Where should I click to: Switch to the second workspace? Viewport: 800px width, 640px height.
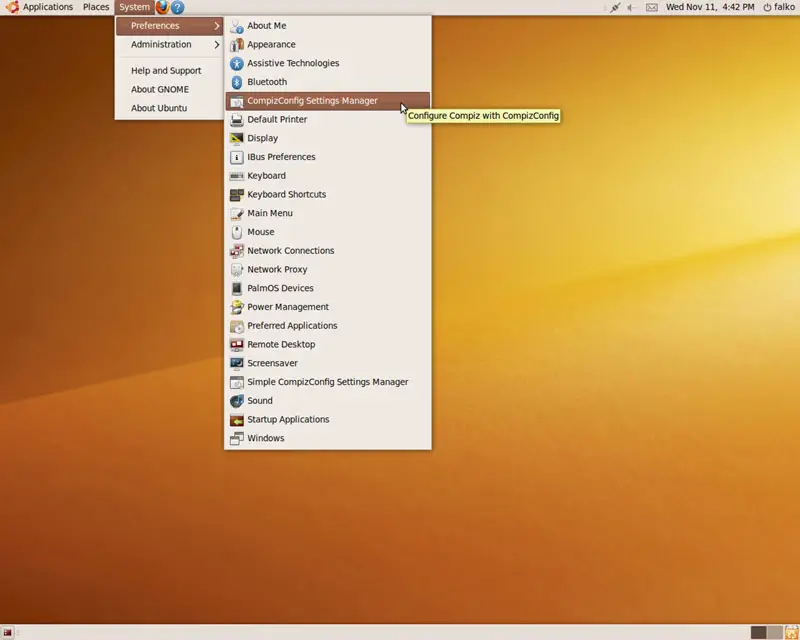click(x=774, y=633)
